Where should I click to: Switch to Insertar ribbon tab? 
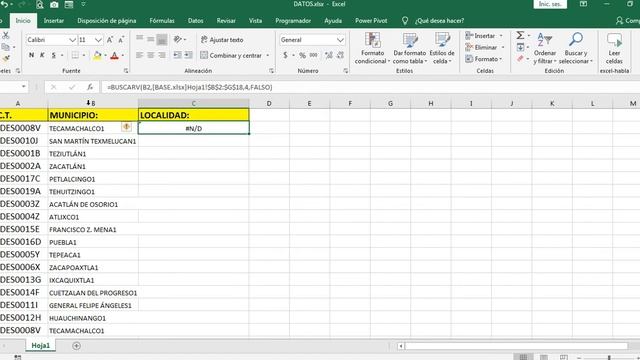tap(54, 20)
